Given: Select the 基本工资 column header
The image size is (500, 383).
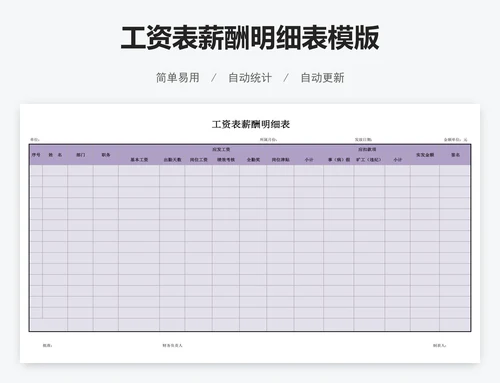Looking at the screenshot, I should tap(139, 160).
